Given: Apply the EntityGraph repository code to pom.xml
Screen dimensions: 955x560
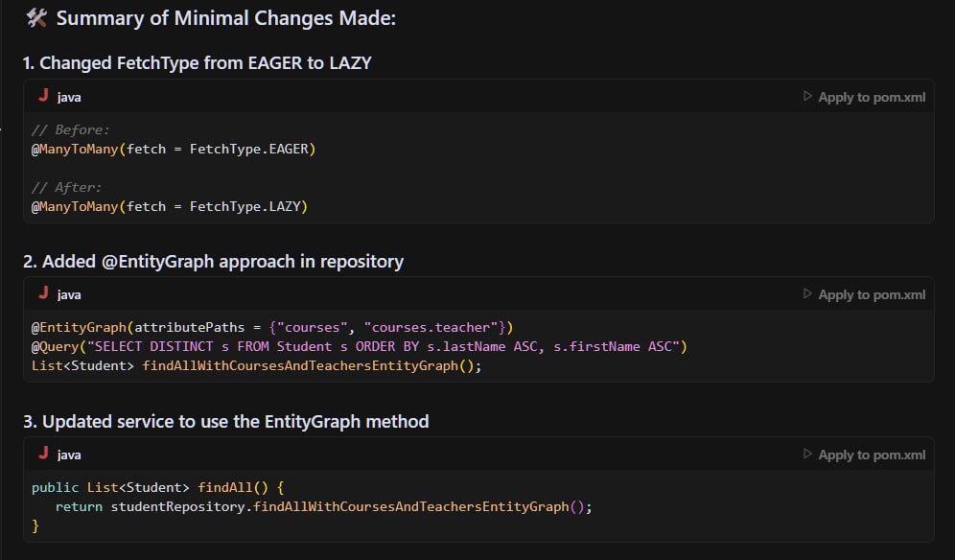Looking at the screenshot, I should (x=864, y=294).
